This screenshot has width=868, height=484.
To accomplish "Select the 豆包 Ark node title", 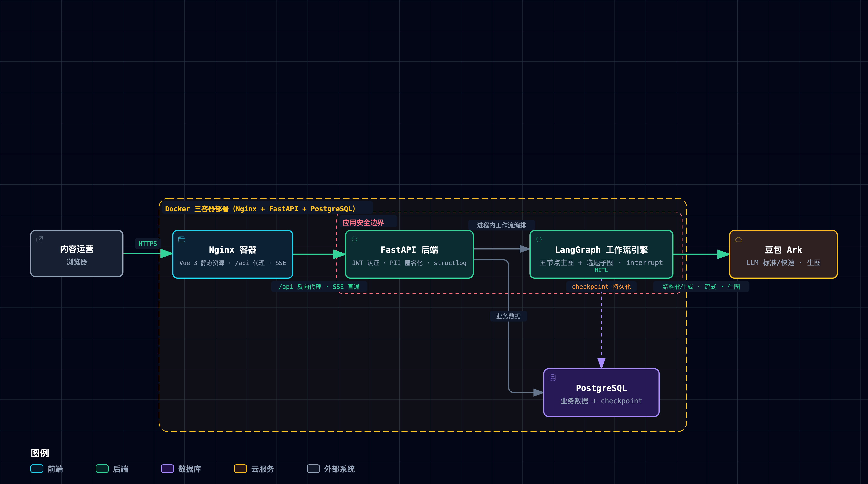I will click(x=784, y=250).
